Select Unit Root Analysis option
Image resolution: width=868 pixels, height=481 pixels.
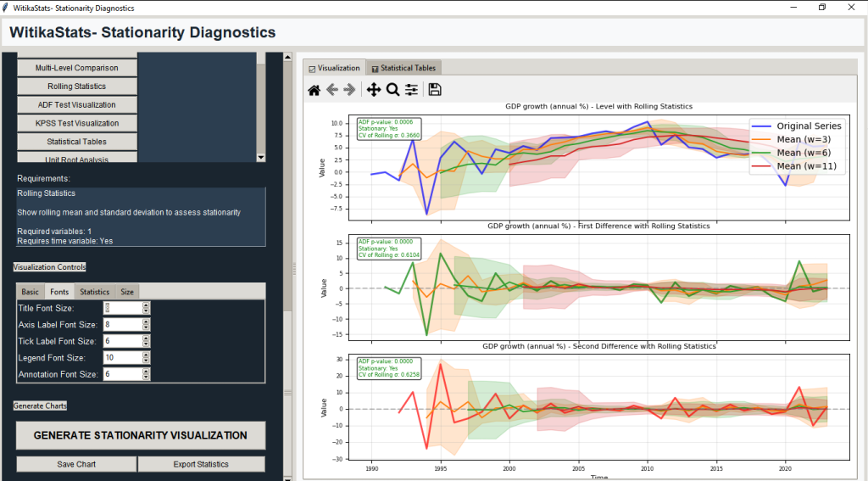pyautogui.click(x=77, y=158)
